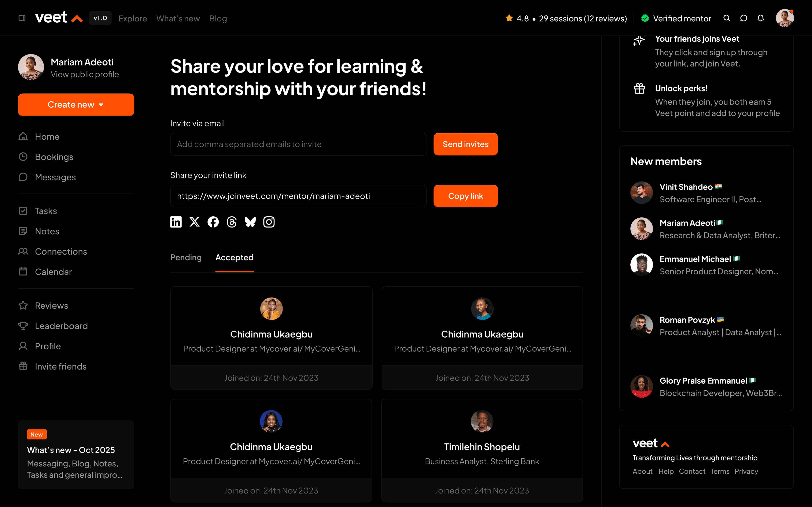Image resolution: width=812 pixels, height=507 pixels.
Task: Open View public profile link
Action: 85,74
